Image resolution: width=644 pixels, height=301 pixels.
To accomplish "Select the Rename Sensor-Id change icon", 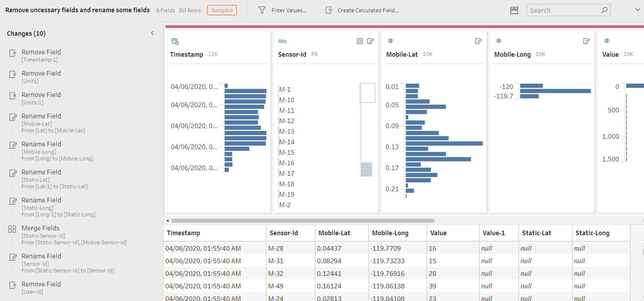I will pyautogui.click(x=13, y=257).
